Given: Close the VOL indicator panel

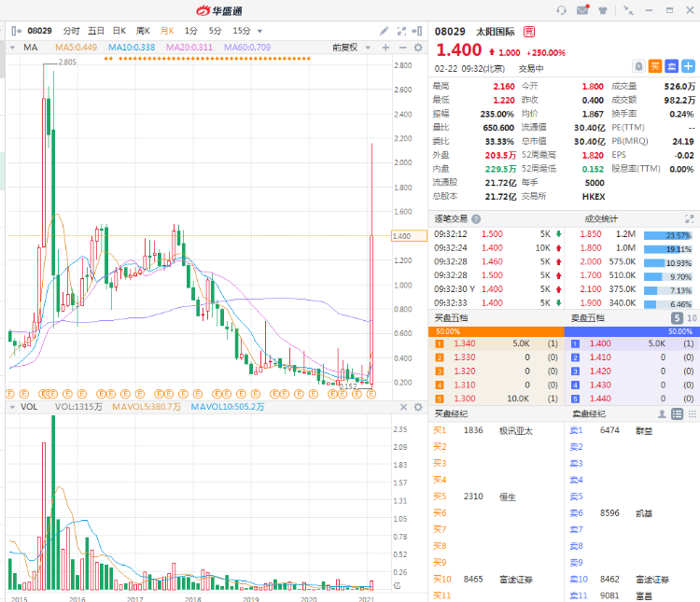Looking at the screenshot, I should 403,407.
